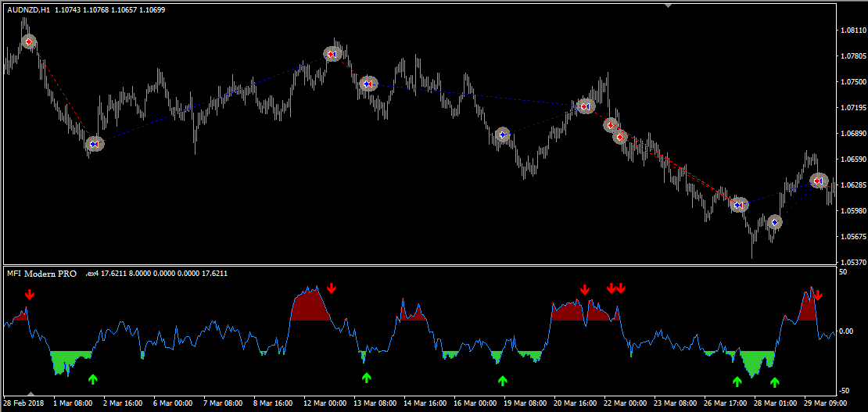Click the 1.05370 price scale label
This screenshot has height=412, width=868.
tap(853, 262)
